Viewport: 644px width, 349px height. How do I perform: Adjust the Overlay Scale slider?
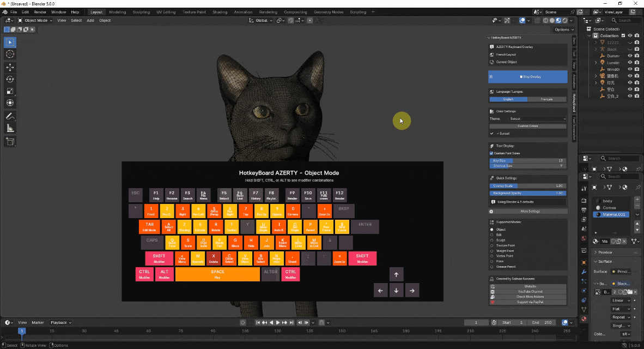coord(528,186)
